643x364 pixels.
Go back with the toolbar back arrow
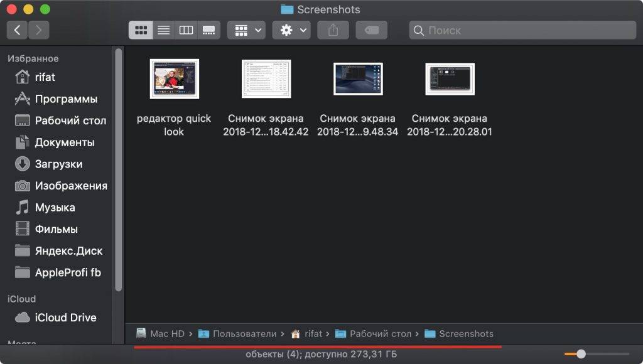click(17, 29)
